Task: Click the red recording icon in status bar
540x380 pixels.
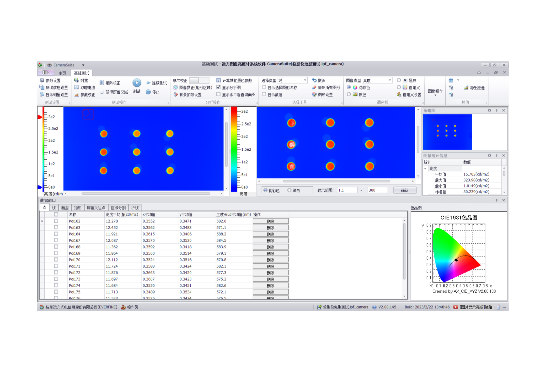Action: (456, 307)
